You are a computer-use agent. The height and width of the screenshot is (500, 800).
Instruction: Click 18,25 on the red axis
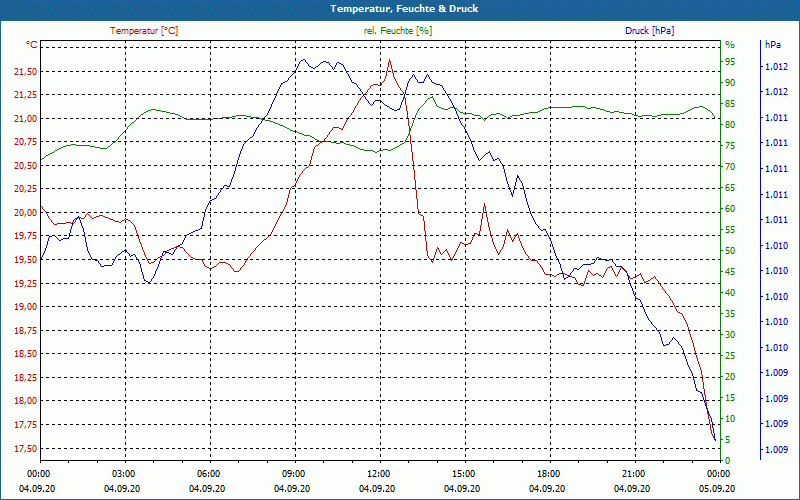(26, 378)
